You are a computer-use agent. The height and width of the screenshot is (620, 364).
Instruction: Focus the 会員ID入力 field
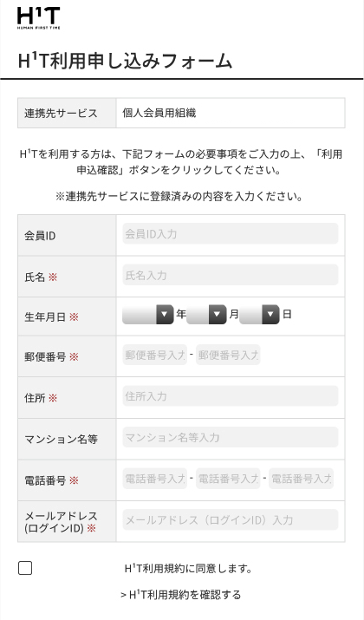231,233
